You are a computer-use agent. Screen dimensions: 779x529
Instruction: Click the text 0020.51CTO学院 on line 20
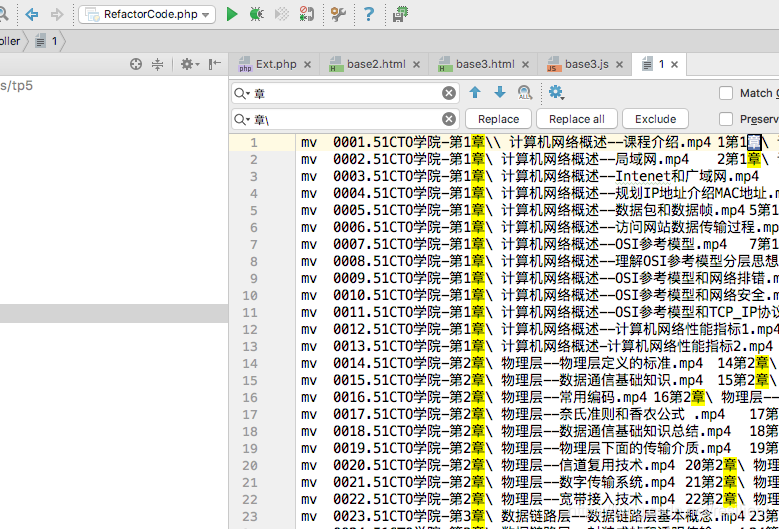click(387, 465)
